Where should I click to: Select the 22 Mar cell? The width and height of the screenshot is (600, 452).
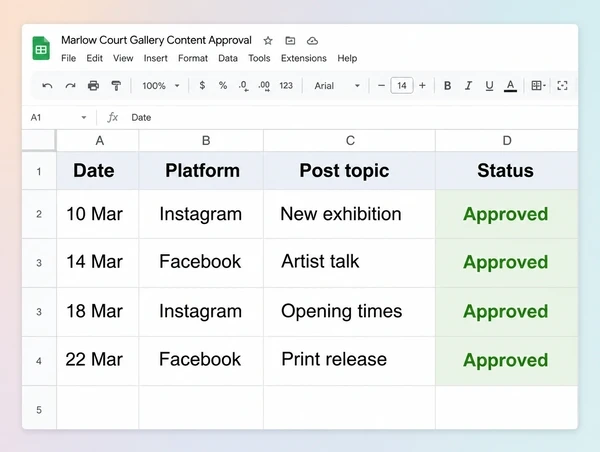(98, 361)
